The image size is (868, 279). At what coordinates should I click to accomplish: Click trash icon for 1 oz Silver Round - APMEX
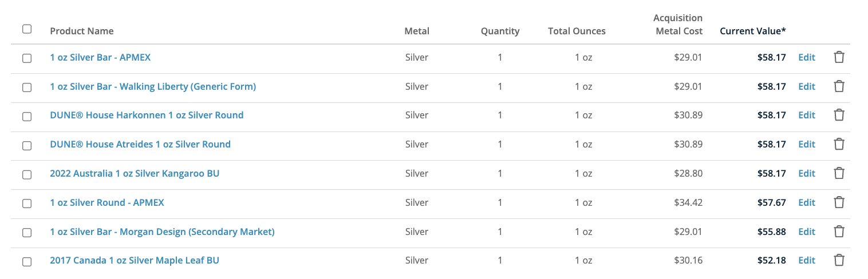839,202
